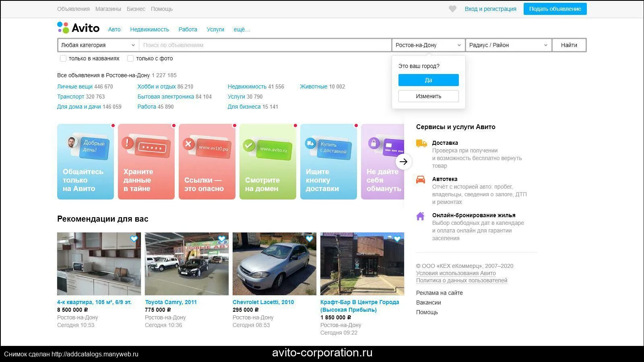Open favorites via the heart icon in header

(452, 9)
